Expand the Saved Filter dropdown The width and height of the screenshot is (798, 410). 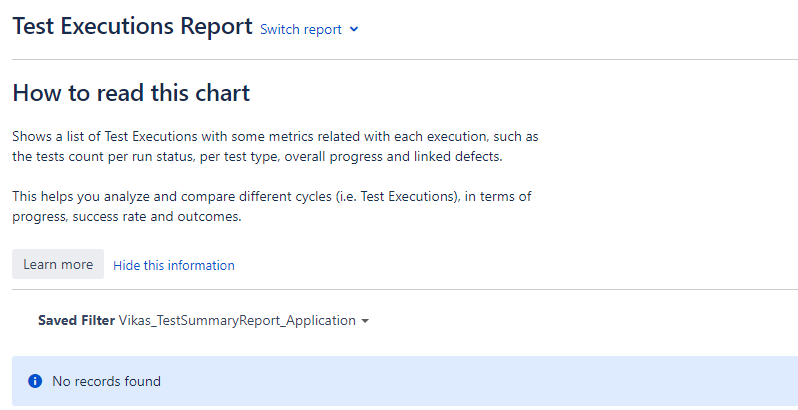pyautogui.click(x=204, y=320)
